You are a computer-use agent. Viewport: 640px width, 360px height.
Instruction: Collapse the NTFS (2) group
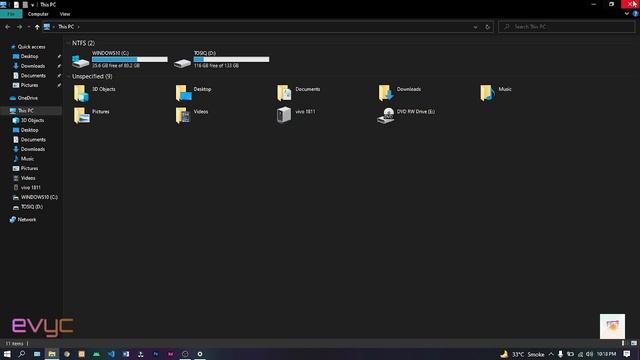pos(68,43)
